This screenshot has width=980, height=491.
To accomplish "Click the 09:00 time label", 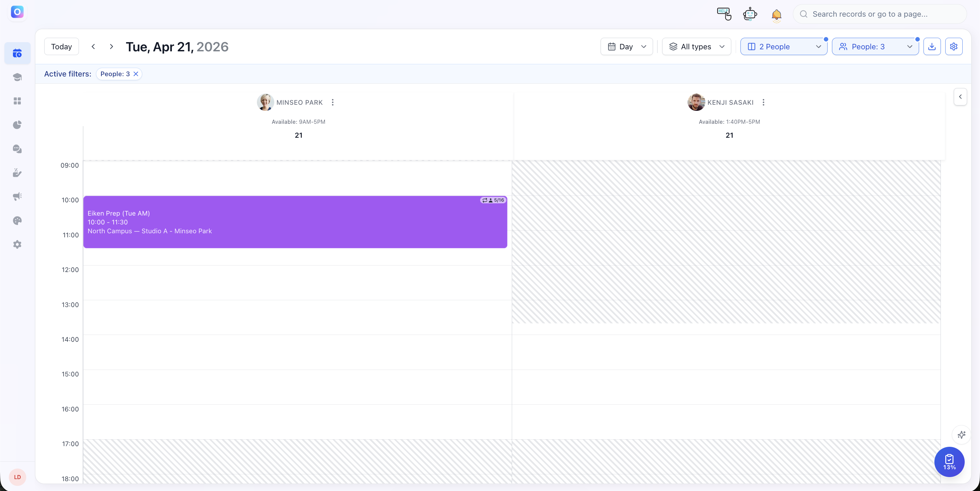I will click(x=70, y=165).
